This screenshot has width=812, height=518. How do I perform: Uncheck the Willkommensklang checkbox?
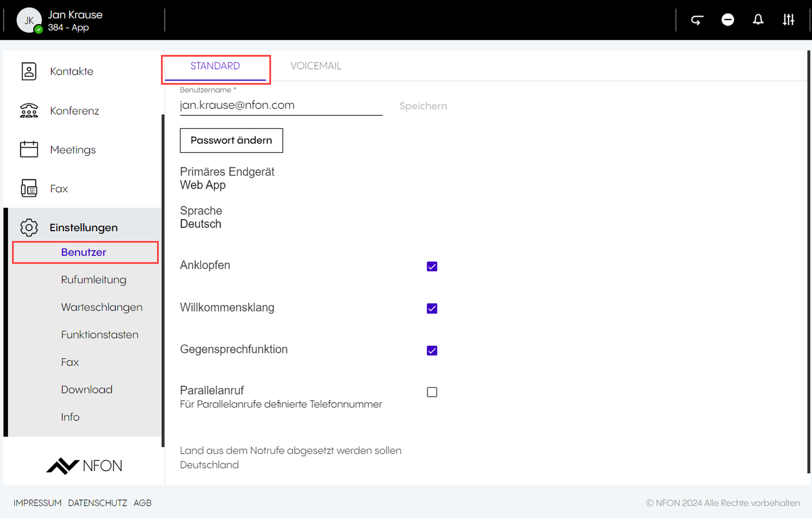click(432, 308)
